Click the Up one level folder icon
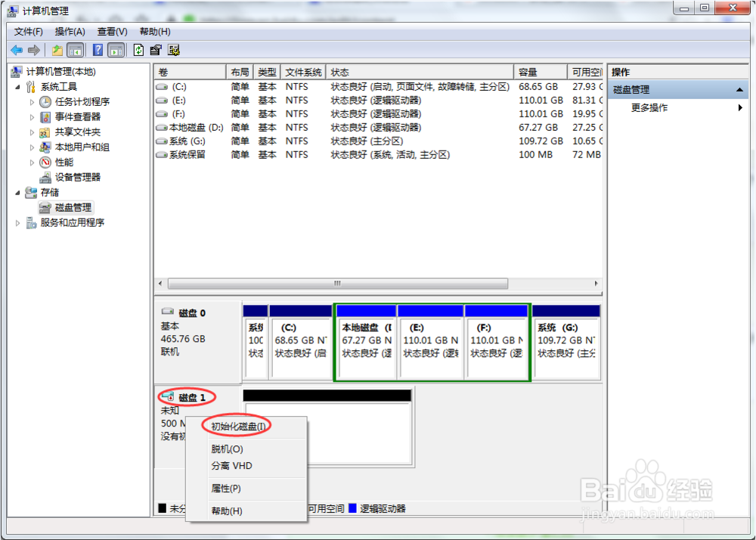This screenshot has width=756, height=540. (x=57, y=50)
